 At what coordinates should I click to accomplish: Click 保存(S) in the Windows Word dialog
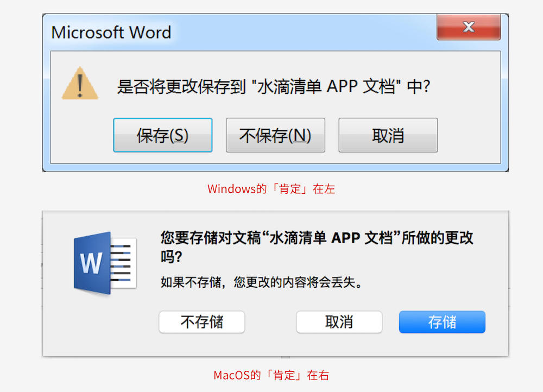[x=163, y=135]
